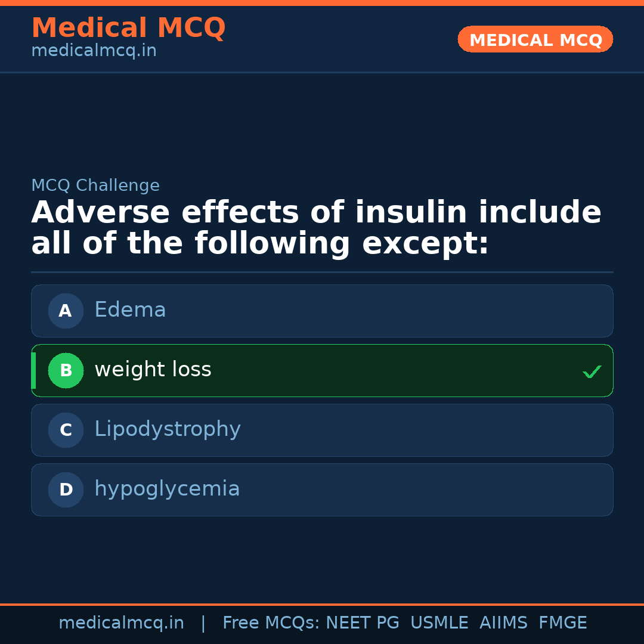The width and height of the screenshot is (644, 644).
Task: Click the Medical MCQ header title
Action: click(128, 28)
